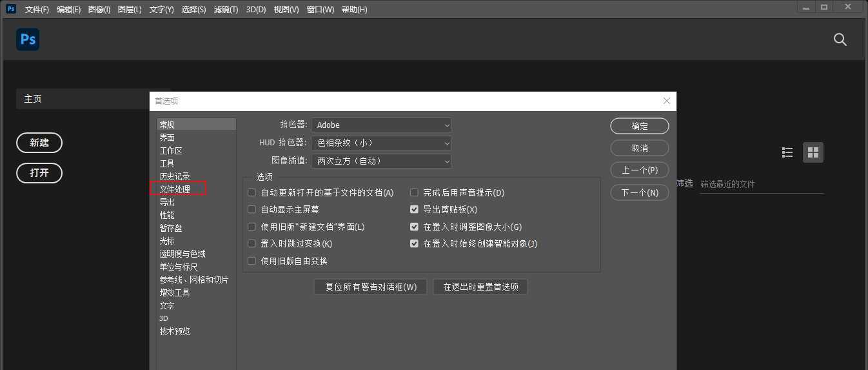868x370 pixels.
Task: Click the 筛选最近的文件 filter field
Action: coord(761,184)
